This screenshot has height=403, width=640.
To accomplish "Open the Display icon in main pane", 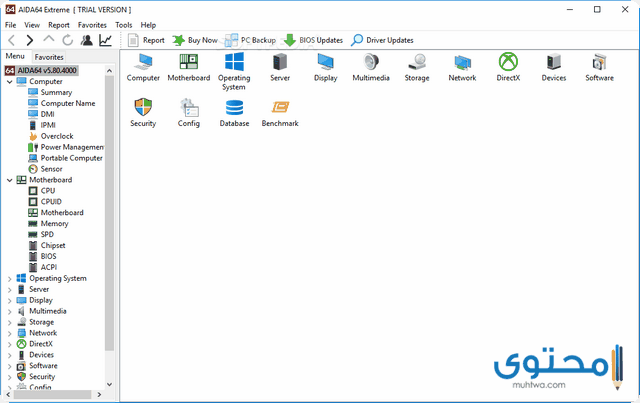I will (x=325, y=67).
